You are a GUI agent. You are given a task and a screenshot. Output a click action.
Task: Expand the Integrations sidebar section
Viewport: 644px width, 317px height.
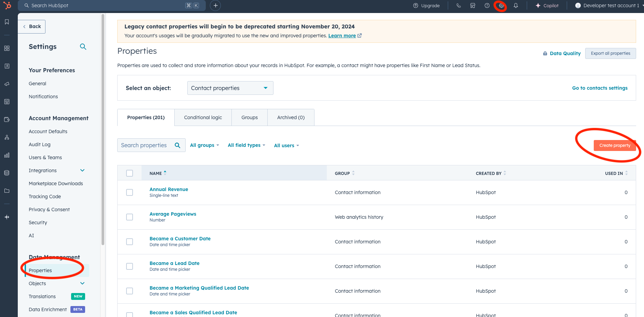(82, 170)
